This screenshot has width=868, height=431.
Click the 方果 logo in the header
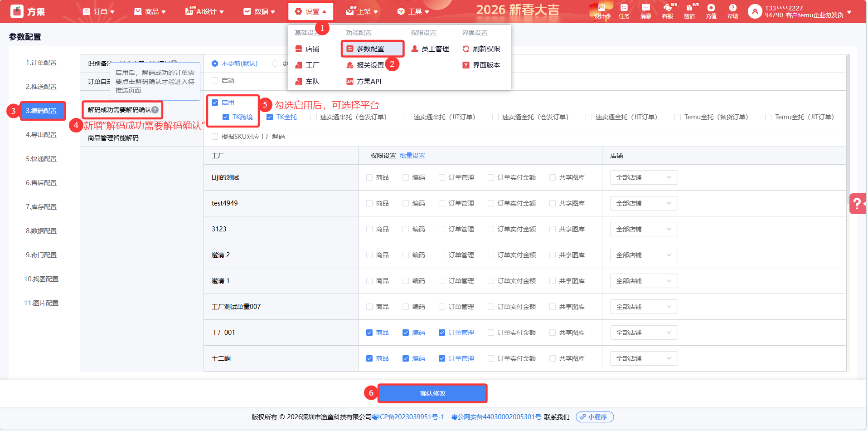click(28, 11)
